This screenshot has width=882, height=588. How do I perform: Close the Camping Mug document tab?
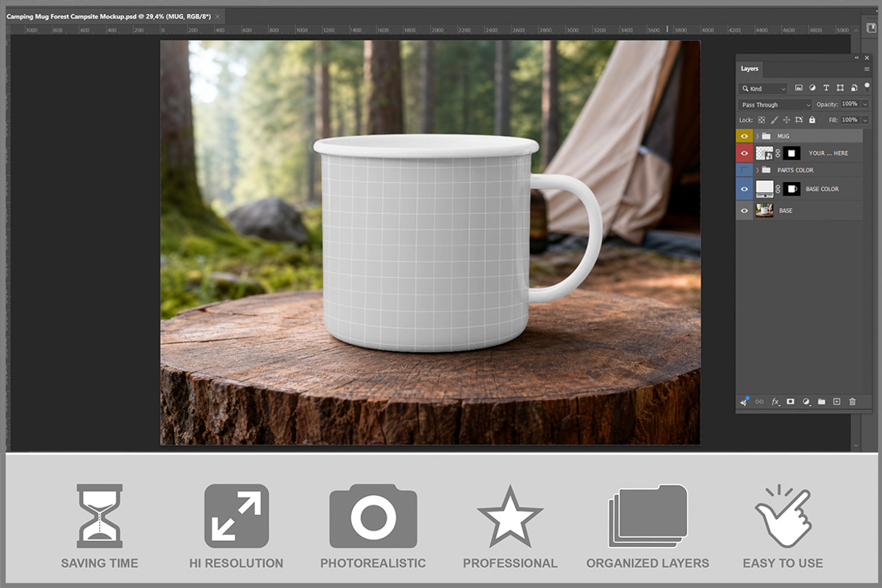(218, 16)
